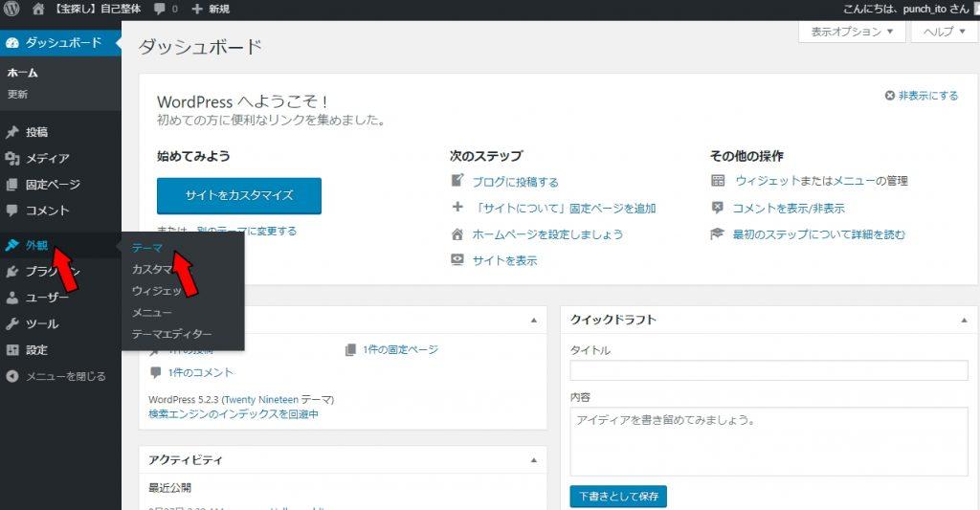Viewport: 980px width, 510px height.
Task: Select テーマ in the 外観 submenu
Action: point(147,248)
